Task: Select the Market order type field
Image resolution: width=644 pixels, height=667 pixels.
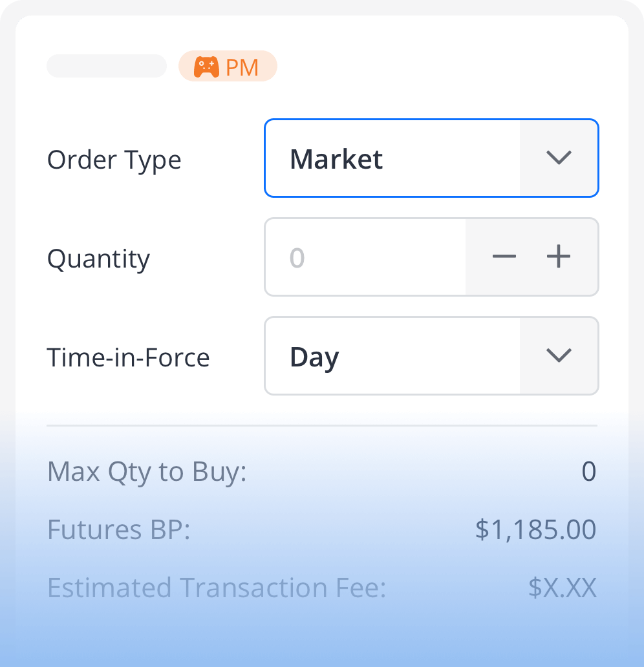Action: (x=391, y=158)
